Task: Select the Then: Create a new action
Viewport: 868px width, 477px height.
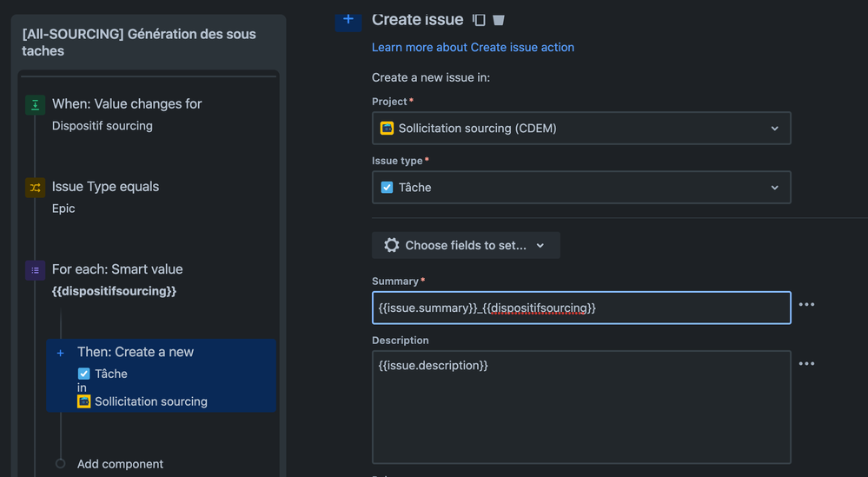Action: coord(161,375)
